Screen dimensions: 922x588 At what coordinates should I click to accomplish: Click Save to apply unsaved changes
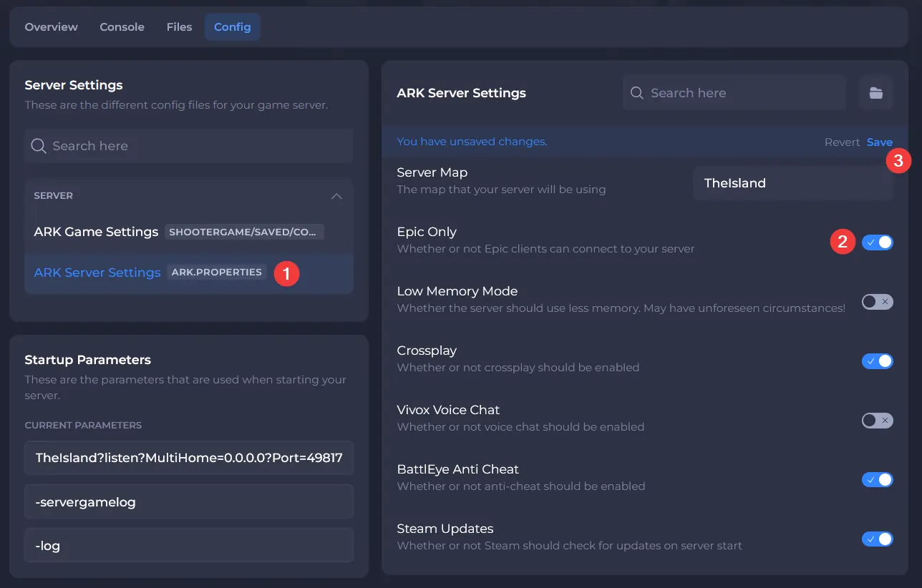(880, 142)
